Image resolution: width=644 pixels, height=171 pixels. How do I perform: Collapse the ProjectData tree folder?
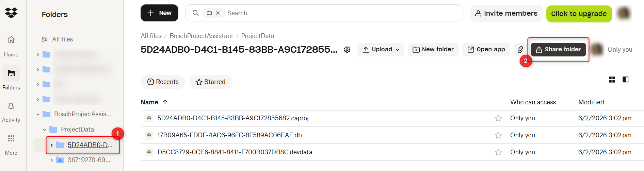45,130
